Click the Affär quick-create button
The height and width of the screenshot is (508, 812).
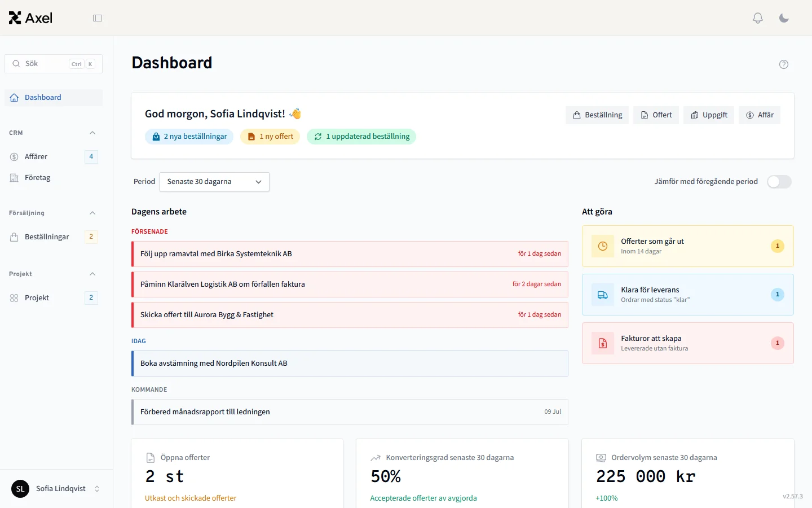(760, 115)
